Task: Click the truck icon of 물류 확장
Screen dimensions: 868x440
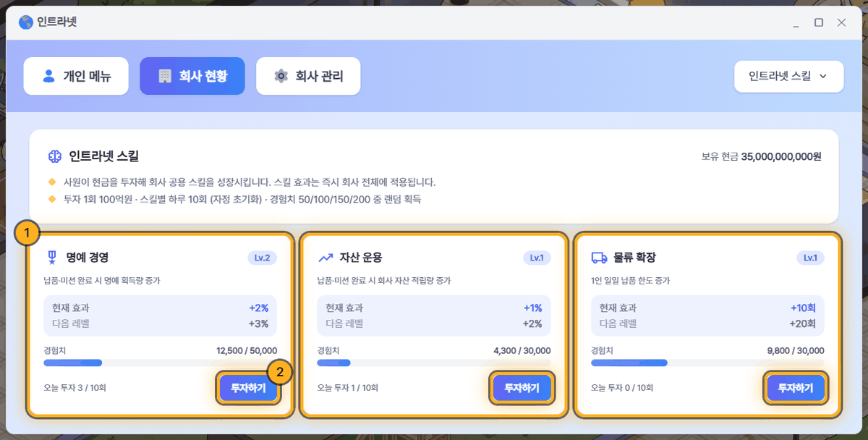Action: (599, 258)
